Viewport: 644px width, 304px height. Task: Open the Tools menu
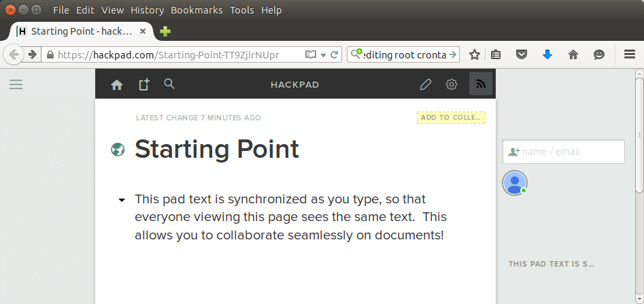tap(241, 10)
